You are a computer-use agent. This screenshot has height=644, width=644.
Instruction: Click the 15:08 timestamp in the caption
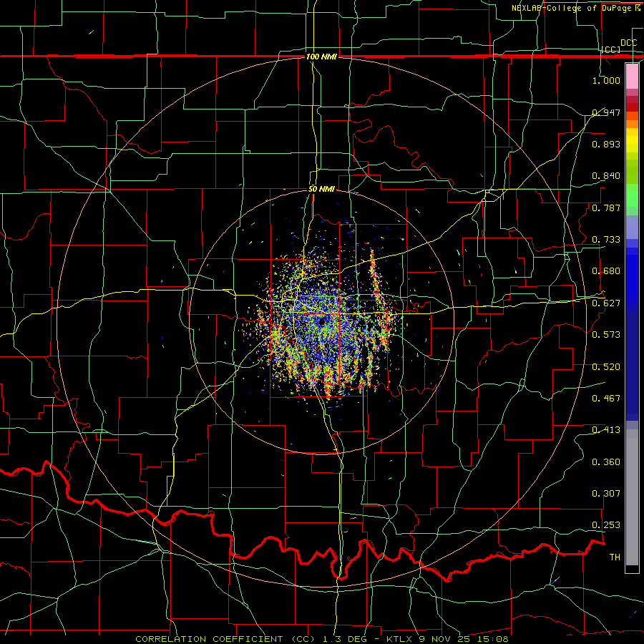[x=494, y=639]
